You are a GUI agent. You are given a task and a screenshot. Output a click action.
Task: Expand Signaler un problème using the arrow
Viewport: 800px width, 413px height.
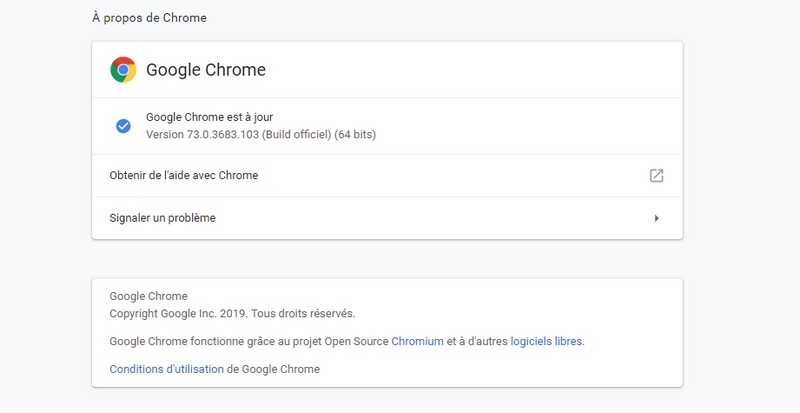point(656,218)
